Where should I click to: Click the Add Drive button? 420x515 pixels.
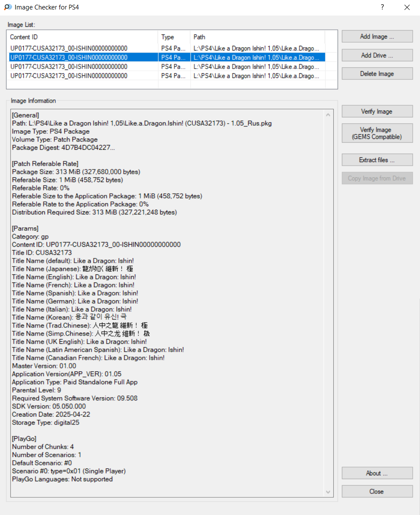[377, 55]
